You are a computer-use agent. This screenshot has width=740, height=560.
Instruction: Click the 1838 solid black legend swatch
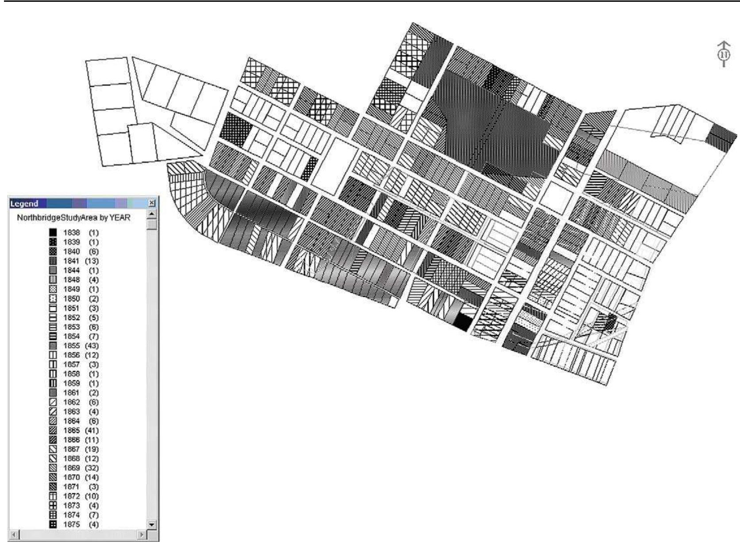pyautogui.click(x=53, y=232)
